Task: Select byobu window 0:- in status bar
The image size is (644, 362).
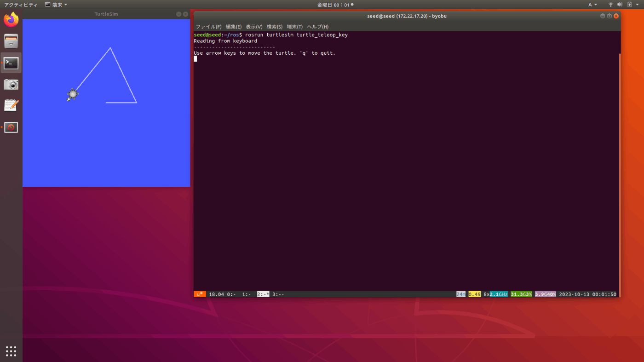Action: (x=231, y=294)
